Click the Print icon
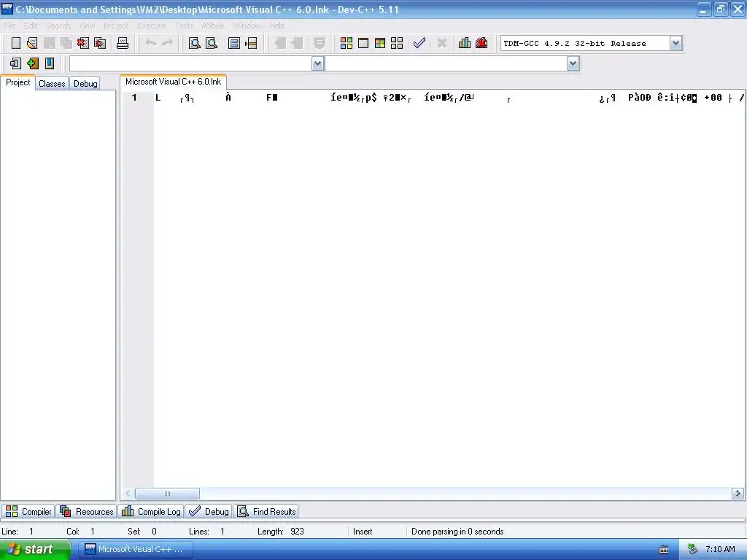 coord(123,43)
